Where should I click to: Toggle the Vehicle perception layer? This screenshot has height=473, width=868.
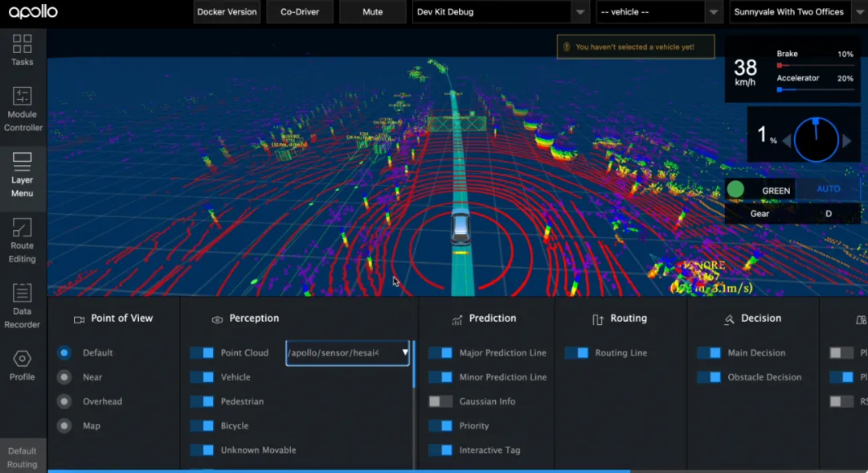(x=202, y=377)
